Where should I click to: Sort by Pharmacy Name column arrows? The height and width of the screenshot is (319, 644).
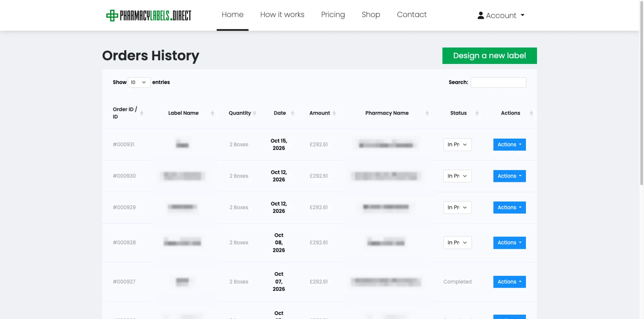(427, 113)
